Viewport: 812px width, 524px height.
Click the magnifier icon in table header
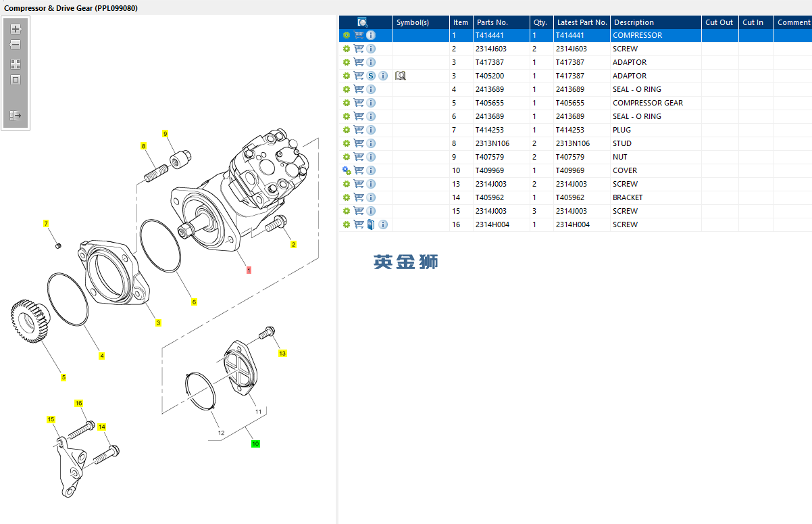363,22
